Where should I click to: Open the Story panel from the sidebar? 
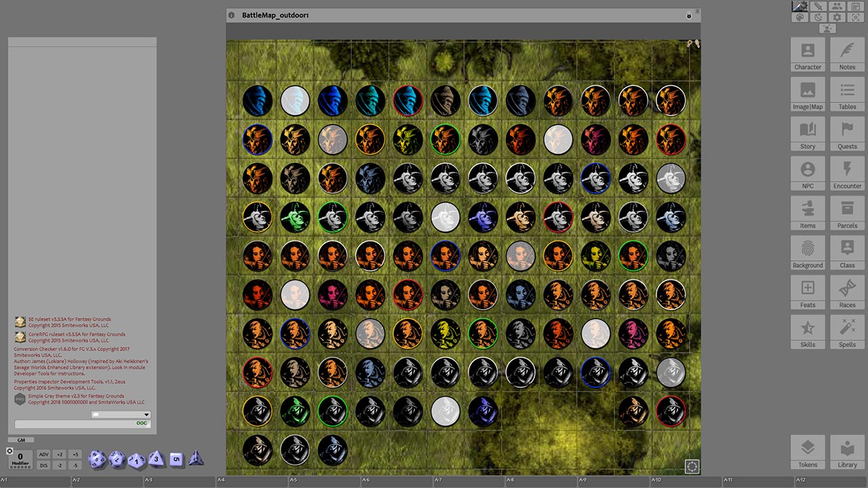pyautogui.click(x=808, y=133)
